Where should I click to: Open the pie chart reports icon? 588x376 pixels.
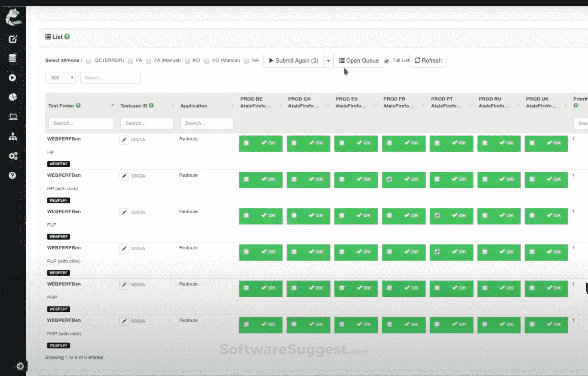[x=13, y=97]
